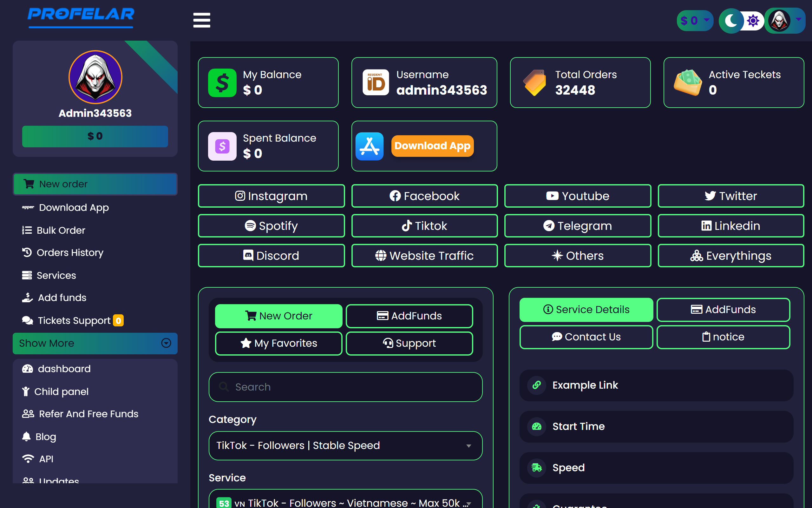Open the Service dropdown
The image size is (812, 508).
coord(346,499)
